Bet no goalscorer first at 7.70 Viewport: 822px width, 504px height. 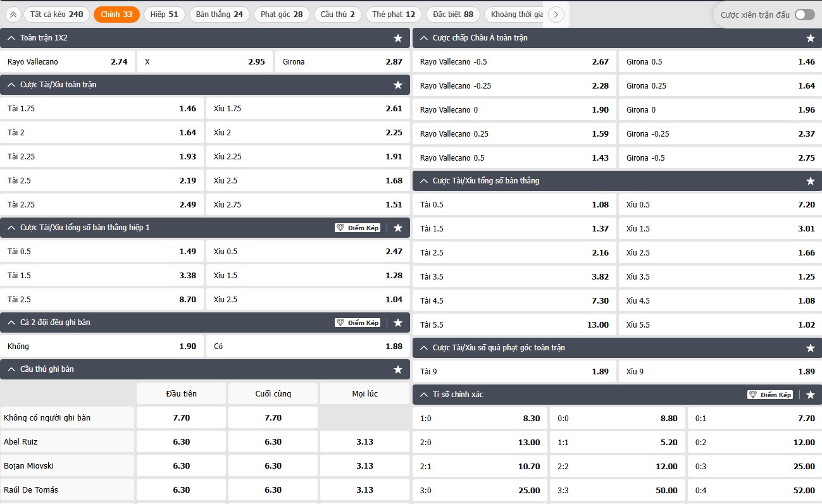[x=181, y=418]
